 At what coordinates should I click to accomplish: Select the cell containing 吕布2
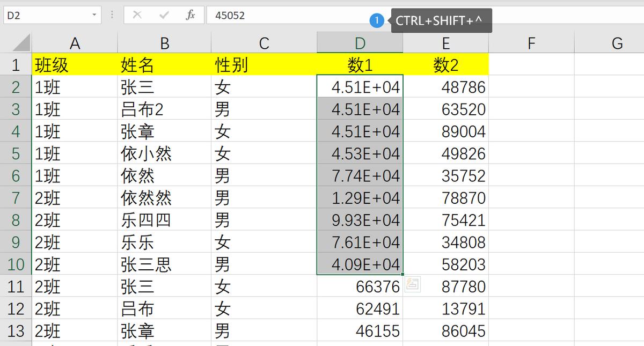pos(164,109)
